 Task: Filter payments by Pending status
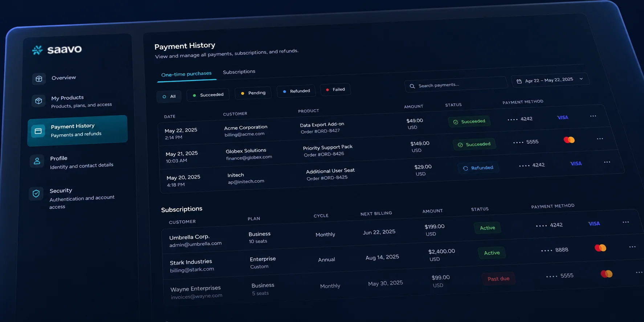coord(253,93)
